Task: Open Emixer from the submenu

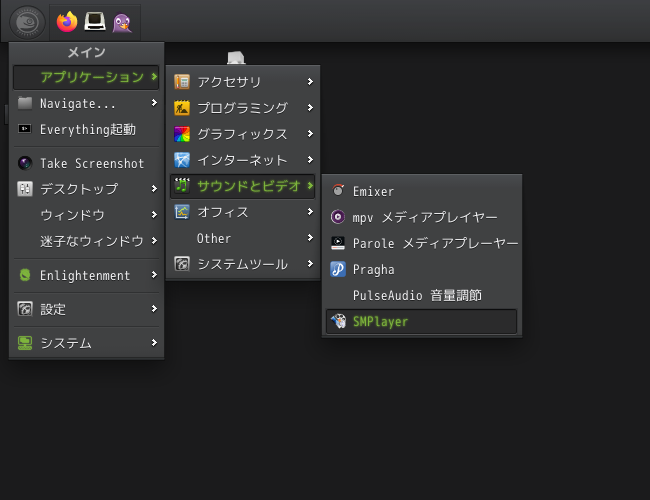Action: coord(422,191)
